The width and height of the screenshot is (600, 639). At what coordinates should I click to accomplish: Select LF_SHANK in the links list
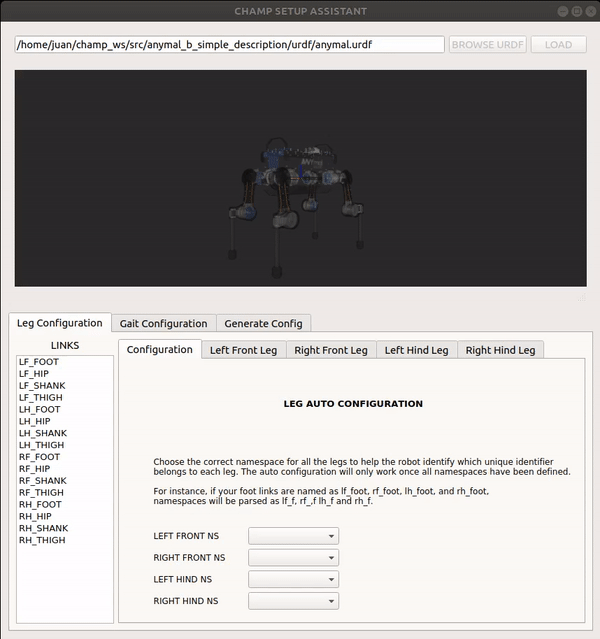coord(42,386)
